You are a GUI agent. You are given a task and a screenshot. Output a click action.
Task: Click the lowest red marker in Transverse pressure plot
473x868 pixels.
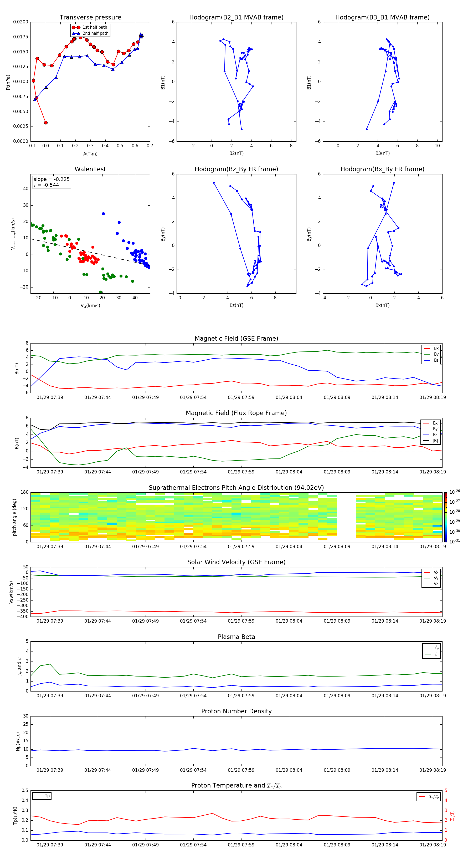(46, 123)
